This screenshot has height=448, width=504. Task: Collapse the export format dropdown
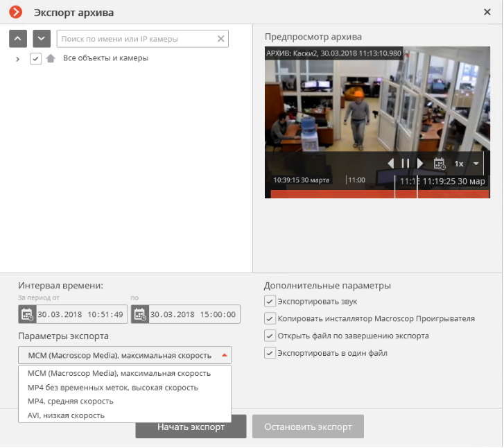pos(223,355)
